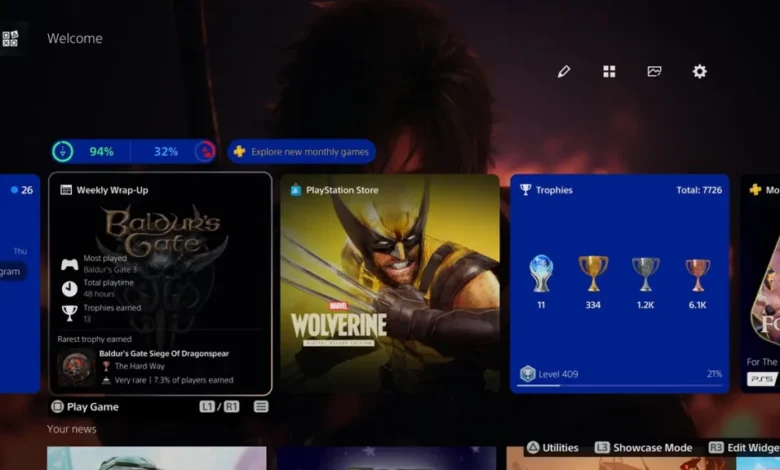The width and height of the screenshot is (780, 470).
Task: Click the triangle Utilities button icon
Action: click(533, 448)
